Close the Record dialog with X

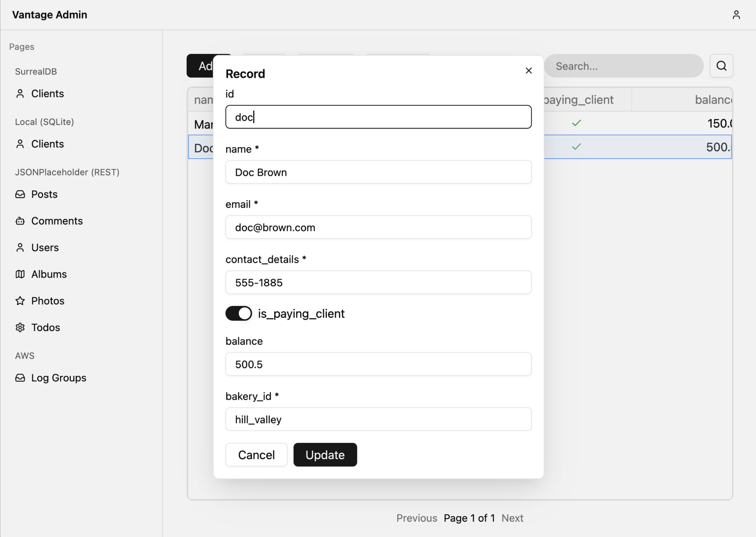coord(529,71)
